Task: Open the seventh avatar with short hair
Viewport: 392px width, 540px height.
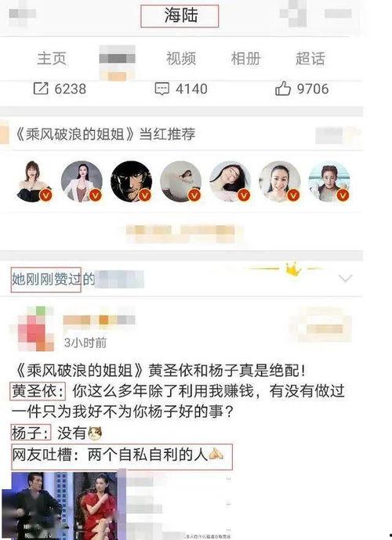Action: (x=329, y=182)
